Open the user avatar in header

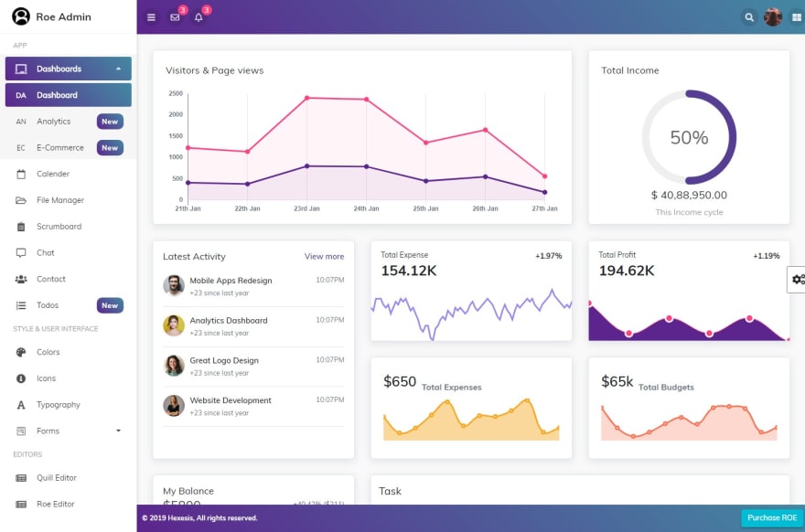[773, 17]
